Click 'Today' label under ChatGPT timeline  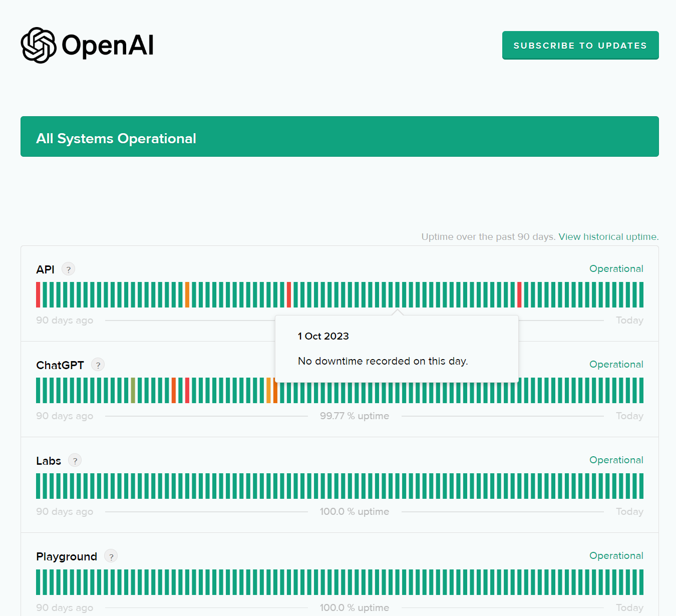point(629,416)
